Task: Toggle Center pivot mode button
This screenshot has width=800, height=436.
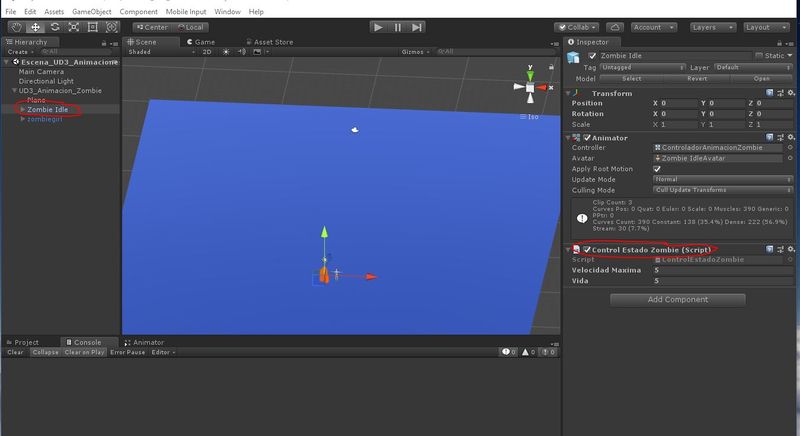Action: (152, 28)
